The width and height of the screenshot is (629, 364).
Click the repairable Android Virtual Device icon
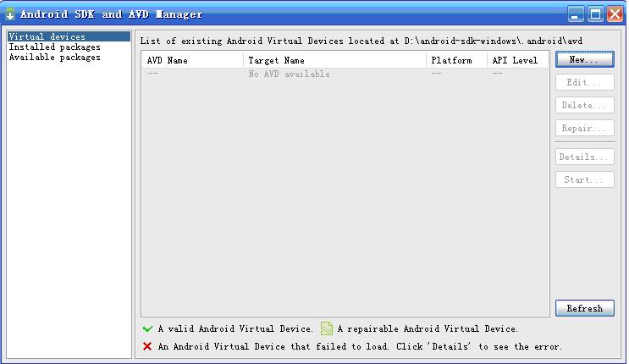pyautogui.click(x=327, y=328)
